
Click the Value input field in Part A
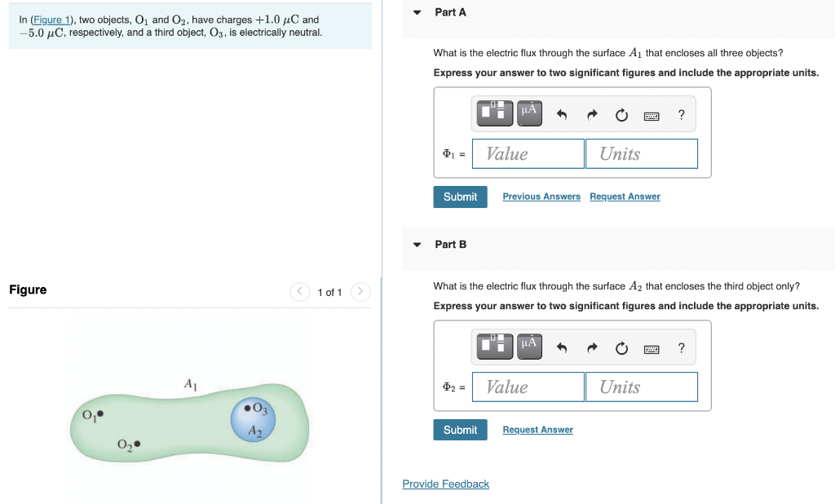[528, 153]
